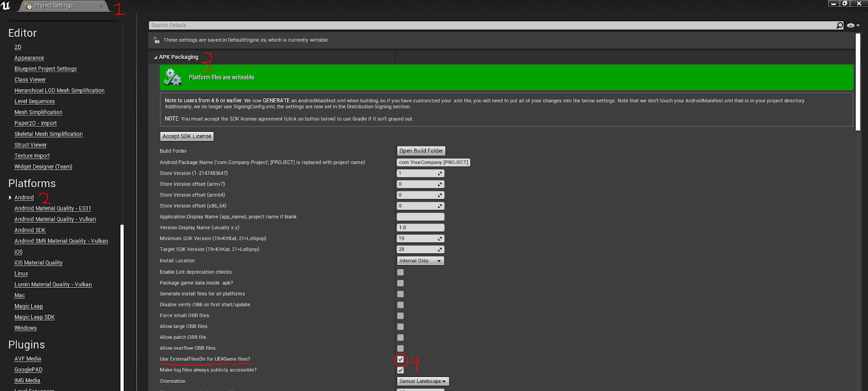
Task: Open Android Material Quality - Vulkan
Action: (55, 219)
